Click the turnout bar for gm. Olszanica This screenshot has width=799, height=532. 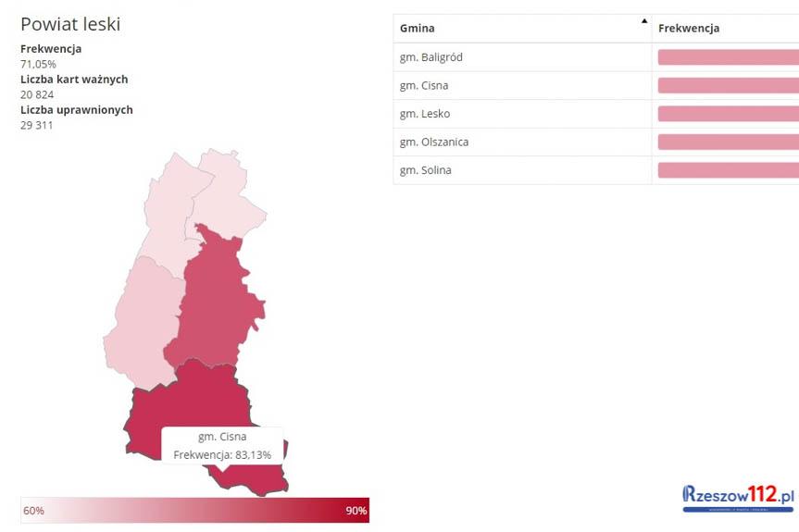pos(728,142)
